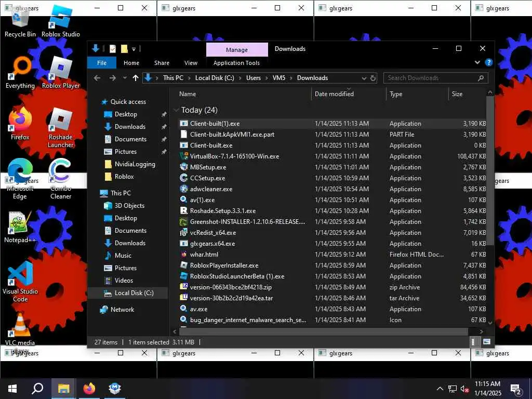Click 'Local Disk (C:)' in address breadcrumb

click(x=215, y=78)
